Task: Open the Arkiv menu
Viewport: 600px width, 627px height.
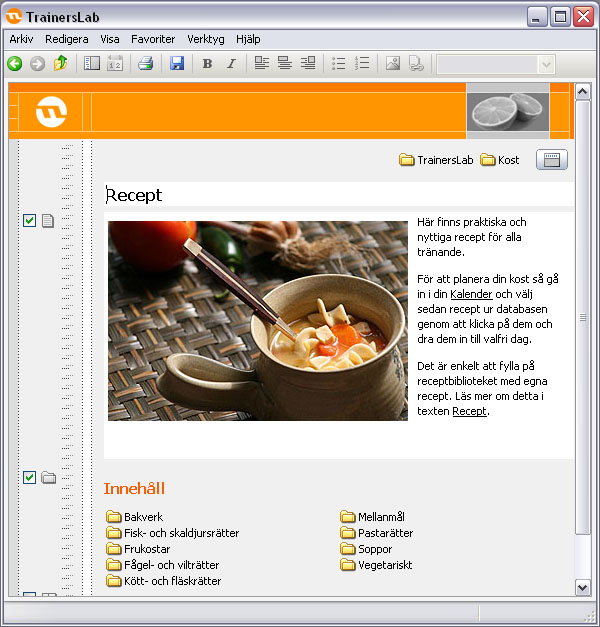Action: click(x=21, y=39)
